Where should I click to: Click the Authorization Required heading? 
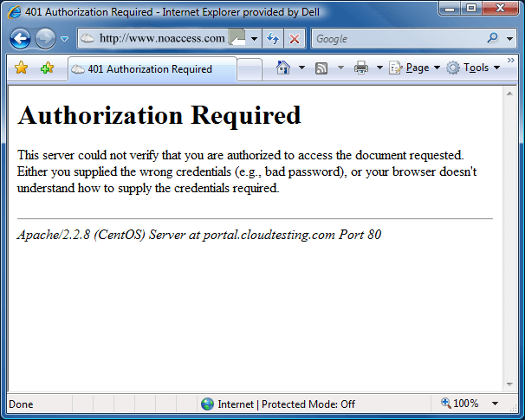[159, 115]
